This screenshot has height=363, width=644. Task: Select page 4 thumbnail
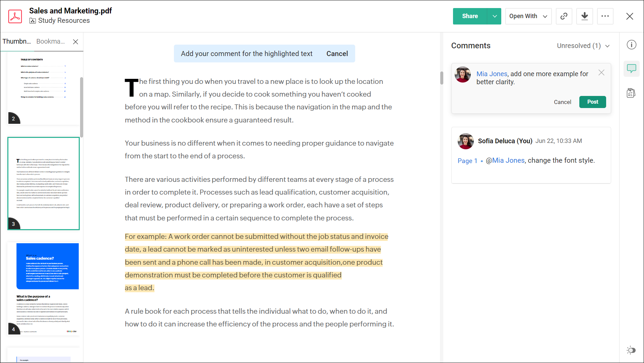pos(44,289)
